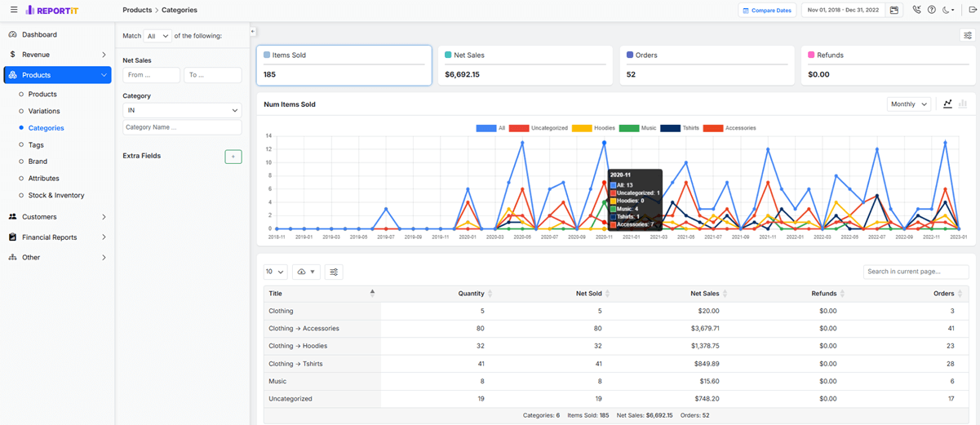Open the Stock & Inventory menu item
Viewport: 980px width, 425px height.
(x=56, y=196)
